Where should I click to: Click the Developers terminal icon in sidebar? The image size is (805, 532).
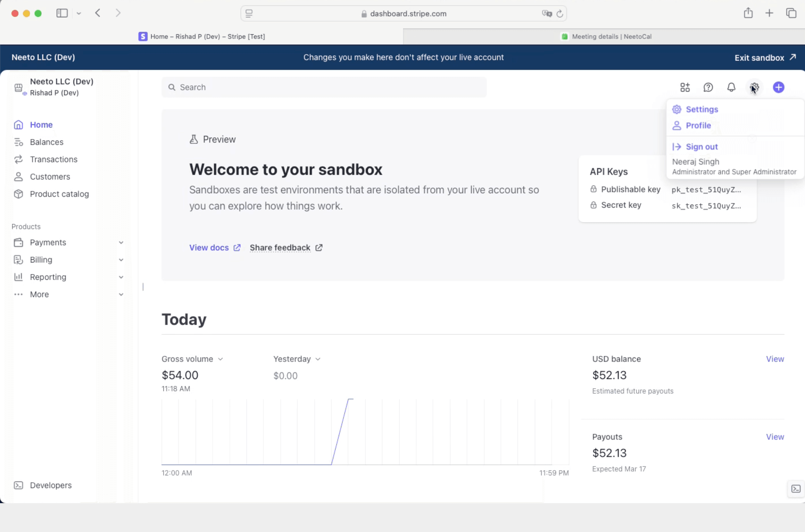(18, 485)
